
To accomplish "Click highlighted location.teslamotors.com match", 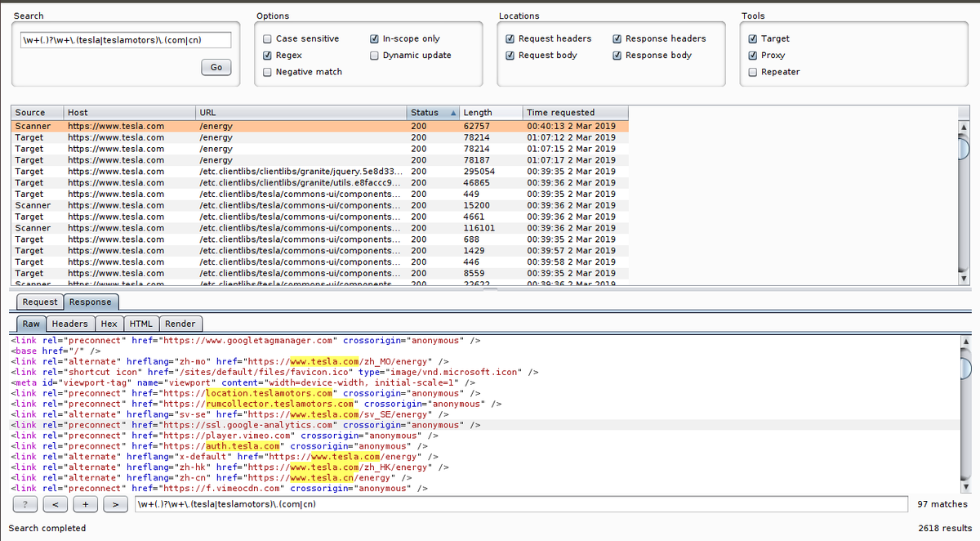I will click(x=269, y=393).
